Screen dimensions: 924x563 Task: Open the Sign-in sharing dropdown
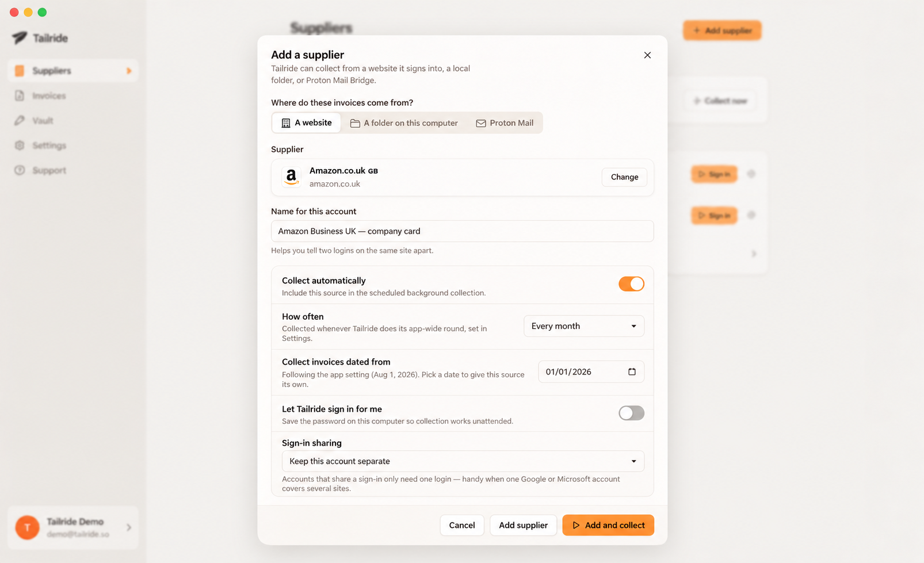463,461
